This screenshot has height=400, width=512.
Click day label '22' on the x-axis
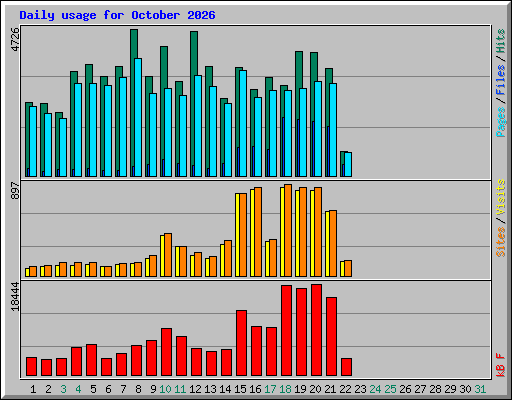345,389
